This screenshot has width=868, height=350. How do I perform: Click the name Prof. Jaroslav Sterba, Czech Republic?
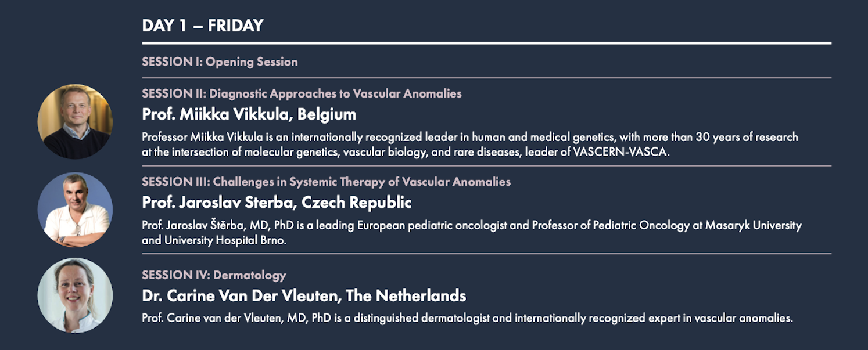[x=277, y=203]
